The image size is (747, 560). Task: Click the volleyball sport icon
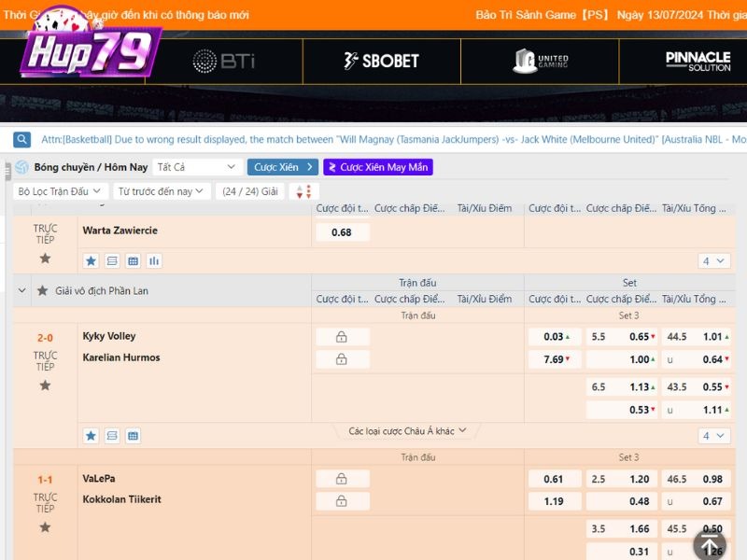pos(21,167)
